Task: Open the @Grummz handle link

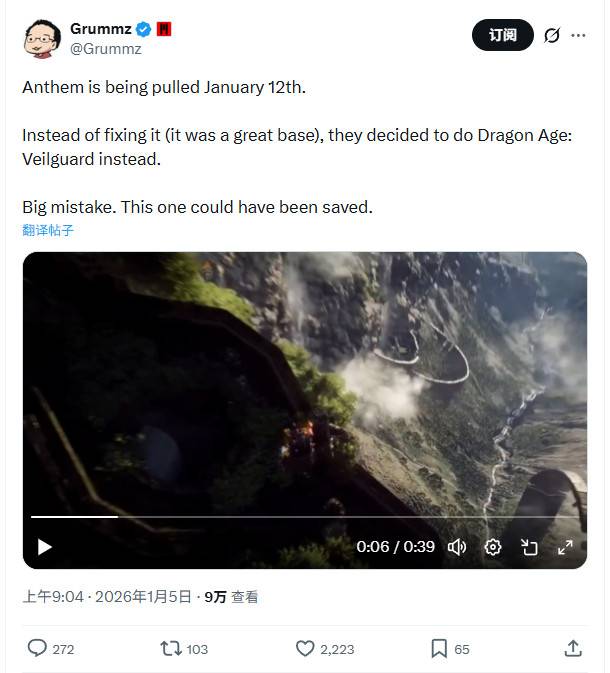Action: (105, 48)
